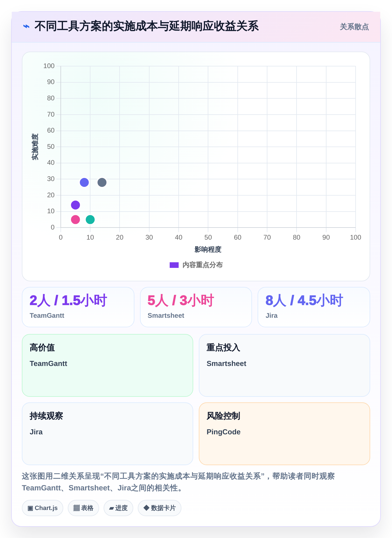Click the square icon in the Chart.js chip
392x538 pixels.
coord(30,508)
